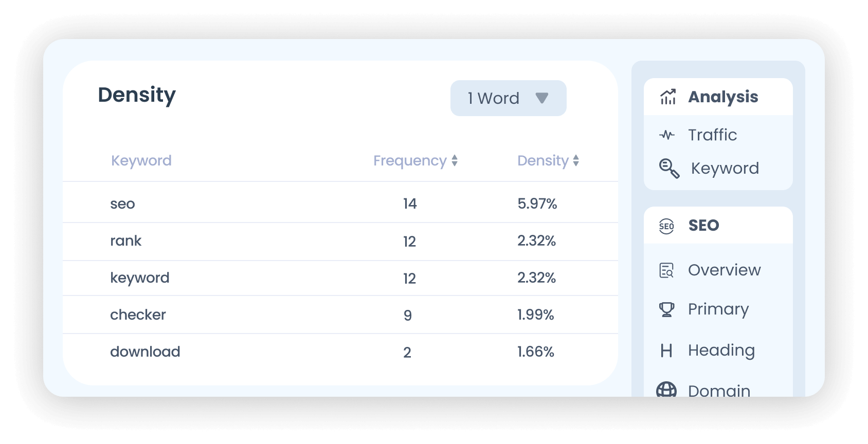The width and height of the screenshot is (868, 444).
Task: Select the Primary menu item
Action: 718,309
